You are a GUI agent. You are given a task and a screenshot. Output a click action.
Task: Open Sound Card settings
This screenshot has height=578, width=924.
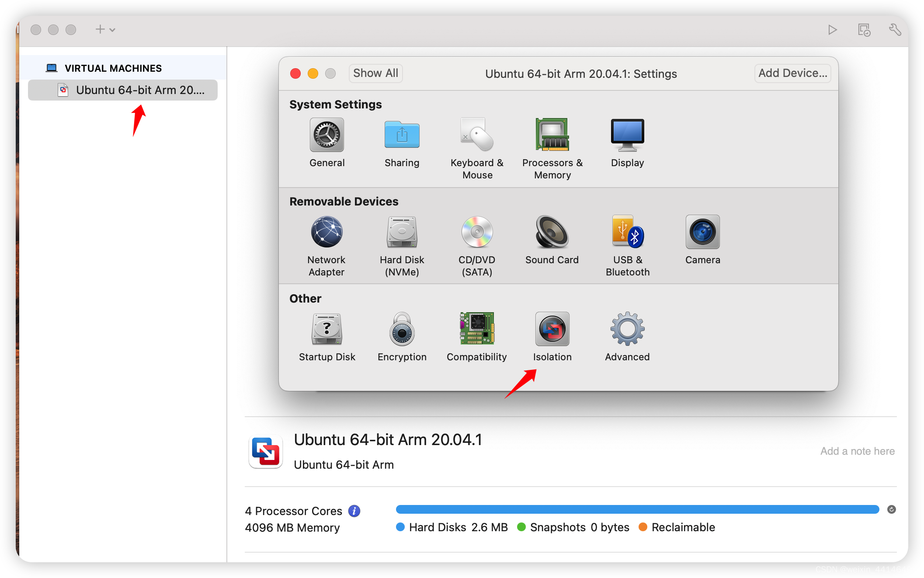(x=552, y=240)
